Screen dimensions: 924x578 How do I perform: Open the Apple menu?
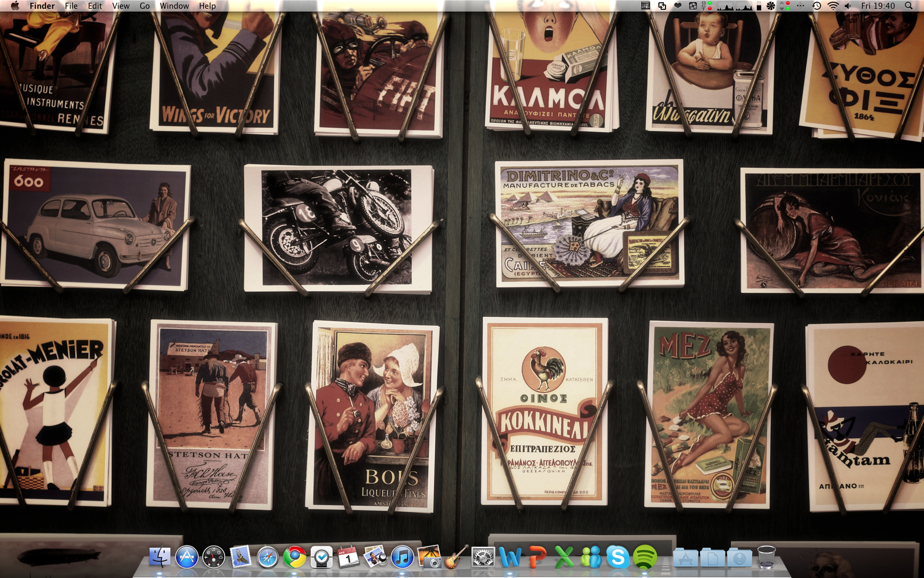point(15,6)
